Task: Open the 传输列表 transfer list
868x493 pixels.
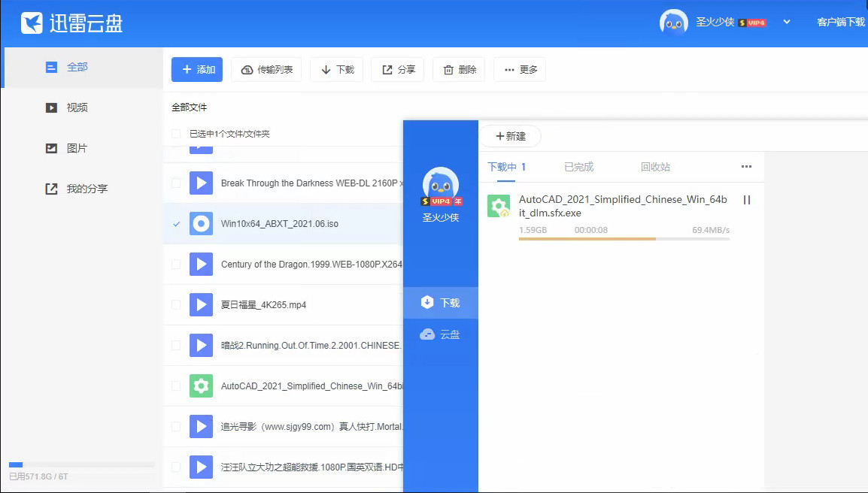Action: tap(266, 70)
